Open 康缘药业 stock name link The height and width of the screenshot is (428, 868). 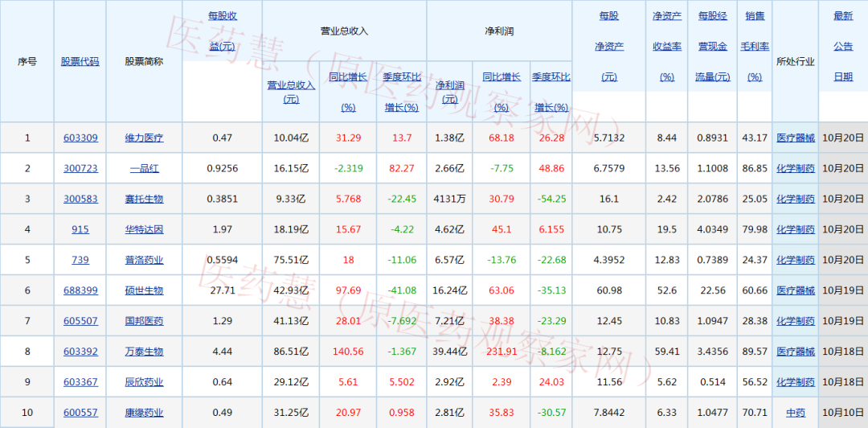145,413
